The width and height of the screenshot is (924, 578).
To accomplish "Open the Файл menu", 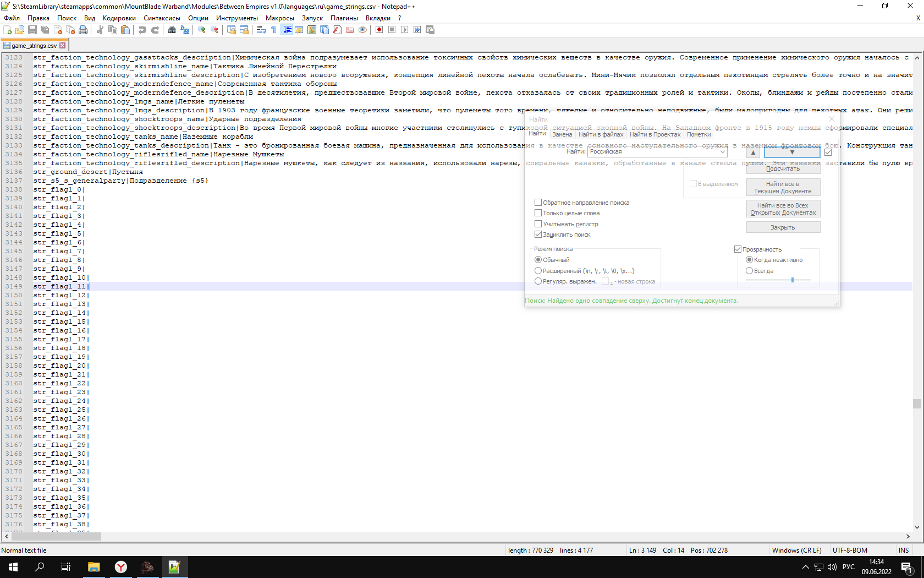I will tap(12, 18).
